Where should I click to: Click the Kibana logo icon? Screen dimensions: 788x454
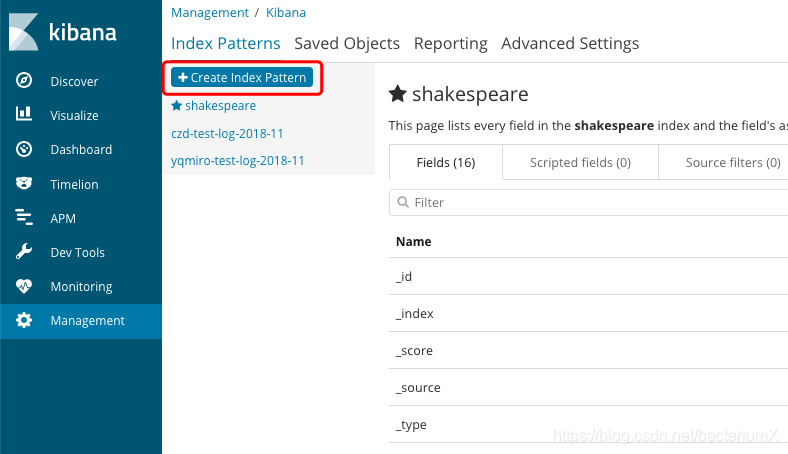(24, 32)
